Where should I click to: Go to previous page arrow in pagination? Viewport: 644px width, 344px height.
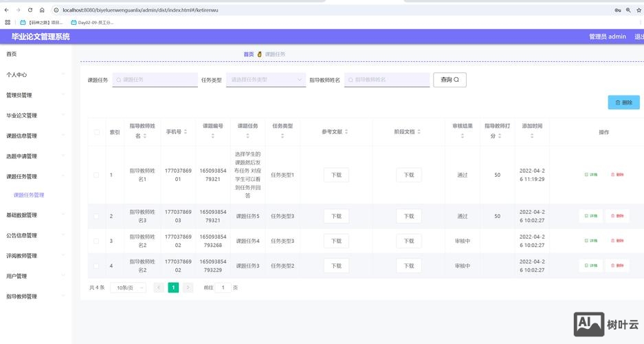(159, 288)
